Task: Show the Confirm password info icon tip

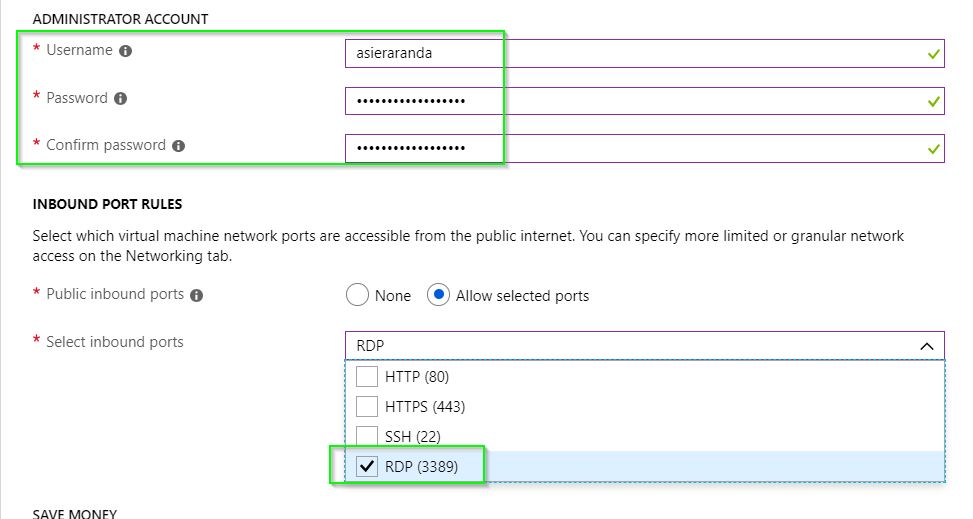Action: pyautogui.click(x=179, y=146)
